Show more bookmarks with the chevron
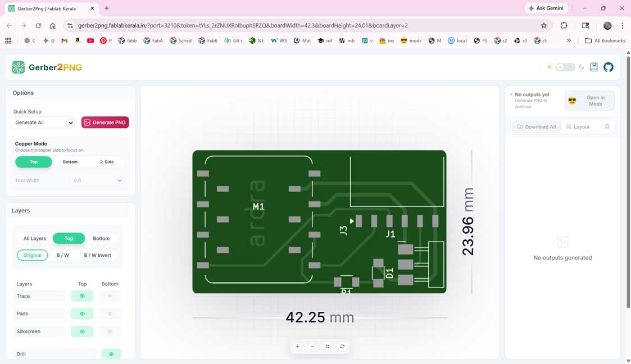 (569, 40)
